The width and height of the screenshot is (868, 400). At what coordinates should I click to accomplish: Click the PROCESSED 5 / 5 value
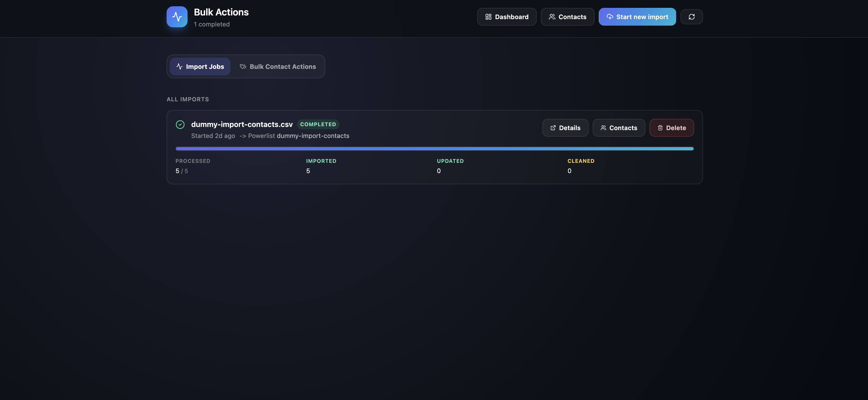(x=182, y=171)
